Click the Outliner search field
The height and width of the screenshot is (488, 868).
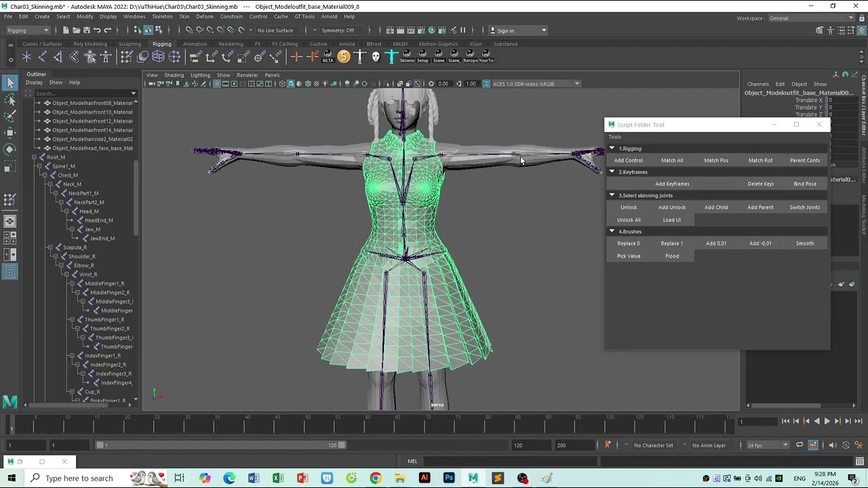tap(85, 94)
